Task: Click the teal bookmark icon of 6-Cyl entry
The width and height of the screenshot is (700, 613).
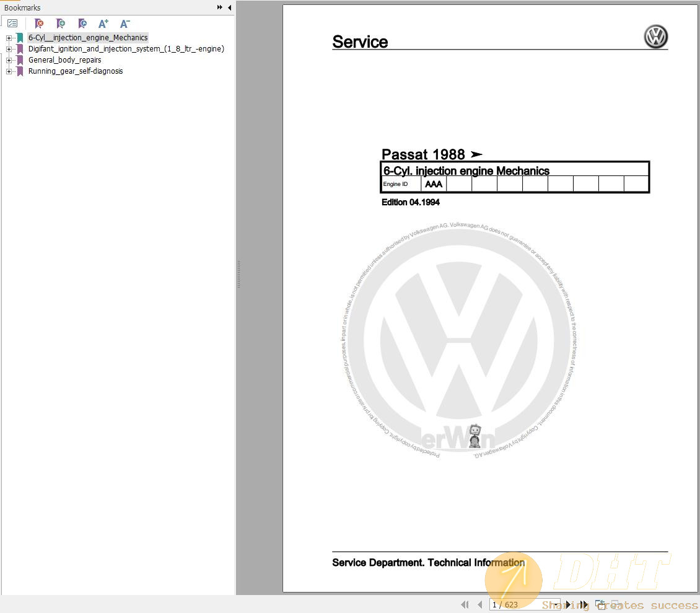Action: tap(20, 38)
